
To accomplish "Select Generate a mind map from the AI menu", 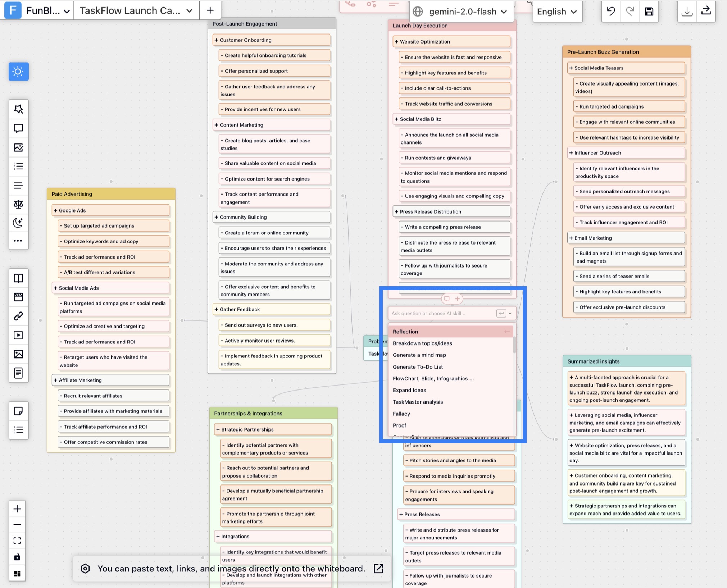I will [419, 355].
